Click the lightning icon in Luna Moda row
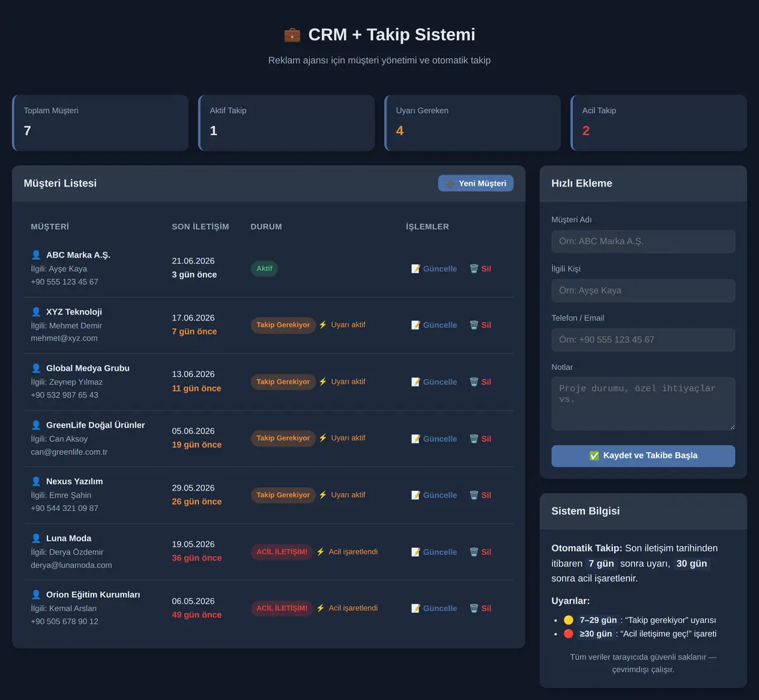 click(321, 551)
